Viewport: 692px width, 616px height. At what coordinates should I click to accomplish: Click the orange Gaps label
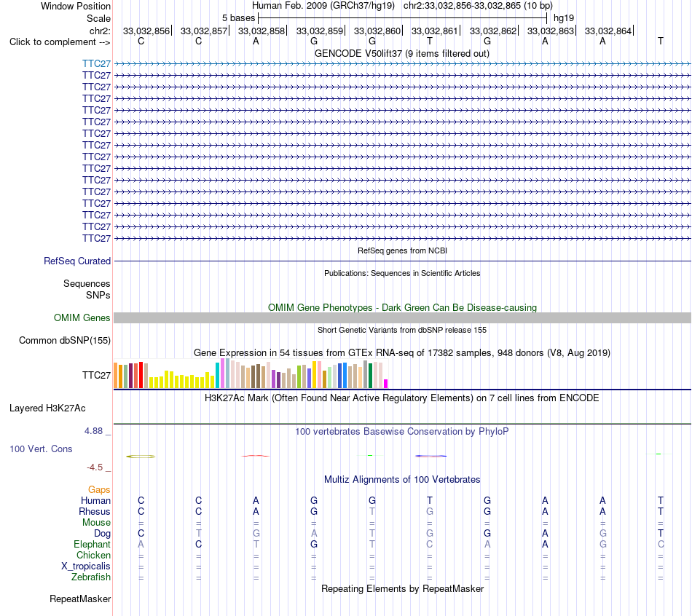(x=99, y=490)
